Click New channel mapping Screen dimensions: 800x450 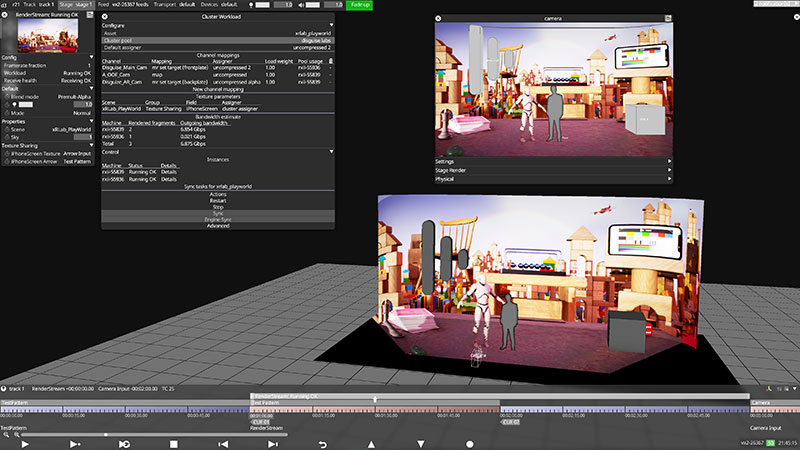[218, 89]
